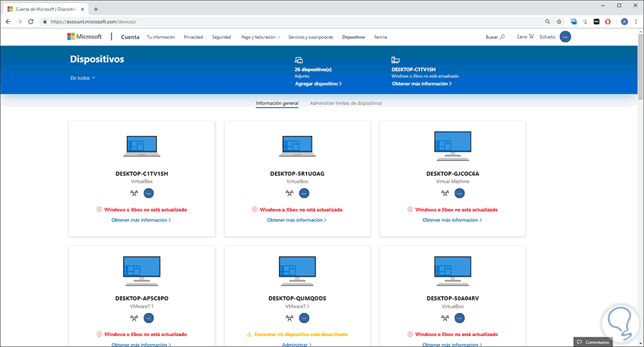Click Obtener más información for DESKTOP-C1TV1SH card

(141, 220)
